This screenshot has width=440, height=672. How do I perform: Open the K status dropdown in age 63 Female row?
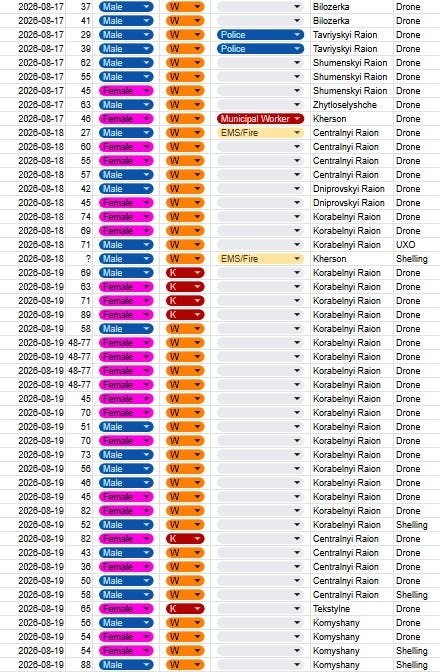(x=185, y=287)
